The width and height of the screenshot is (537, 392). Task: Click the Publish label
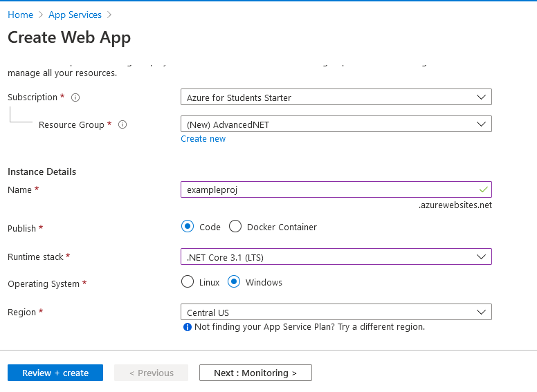pyautogui.click(x=21, y=228)
